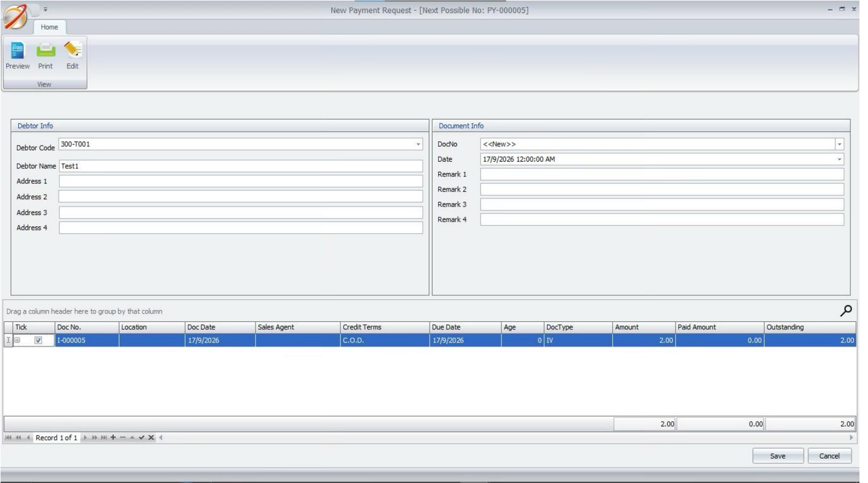Open the Debtor Code dropdown
The width and height of the screenshot is (868, 483).
tap(418, 145)
